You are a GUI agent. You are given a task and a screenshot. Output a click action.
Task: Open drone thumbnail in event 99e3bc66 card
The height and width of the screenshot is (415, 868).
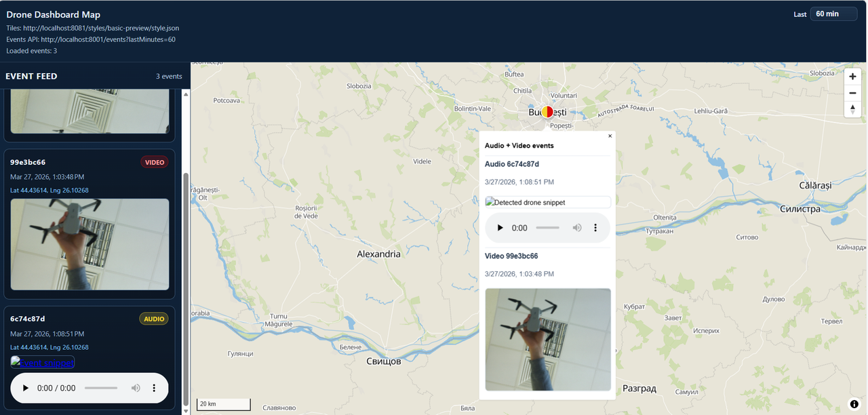(x=90, y=244)
